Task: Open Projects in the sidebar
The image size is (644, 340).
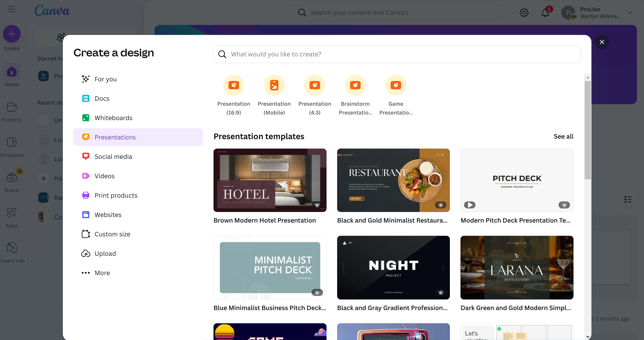Action: pyautogui.click(x=12, y=112)
